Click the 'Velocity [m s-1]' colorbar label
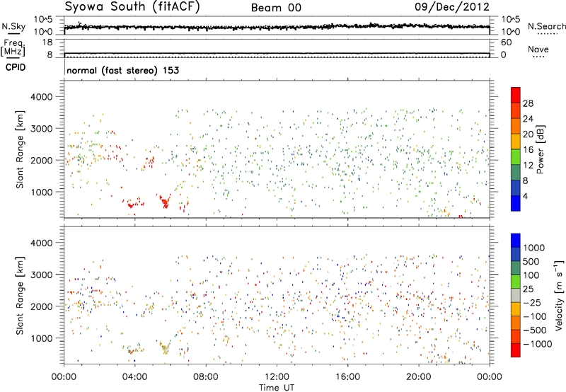566x392 pixels. 559,295
